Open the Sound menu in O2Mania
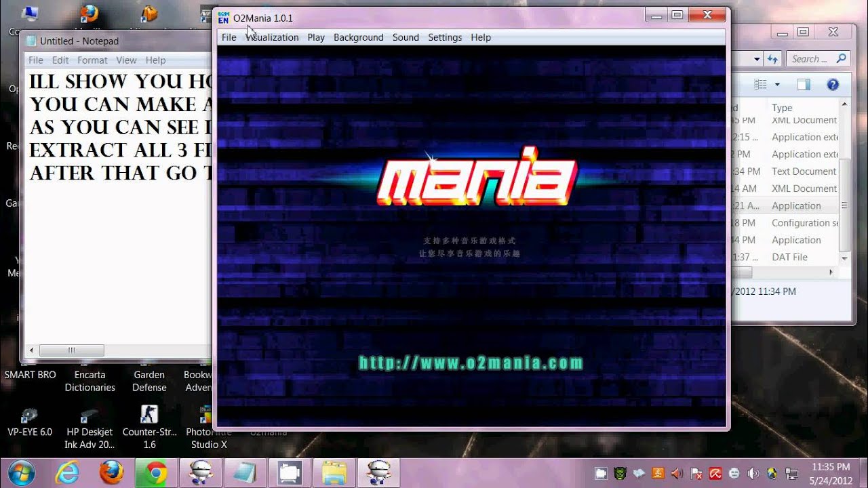Image resolution: width=868 pixels, height=488 pixels. click(x=406, y=37)
